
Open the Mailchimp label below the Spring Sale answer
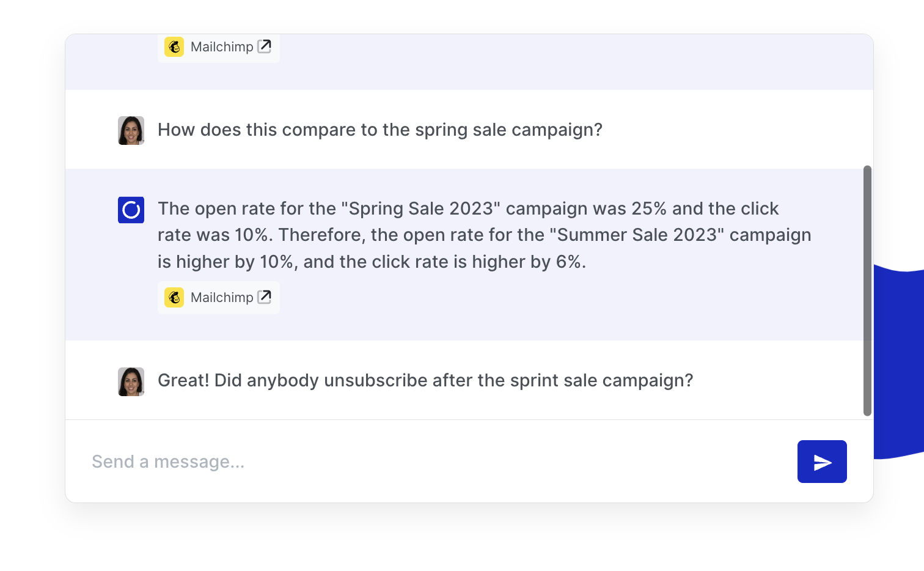click(221, 298)
